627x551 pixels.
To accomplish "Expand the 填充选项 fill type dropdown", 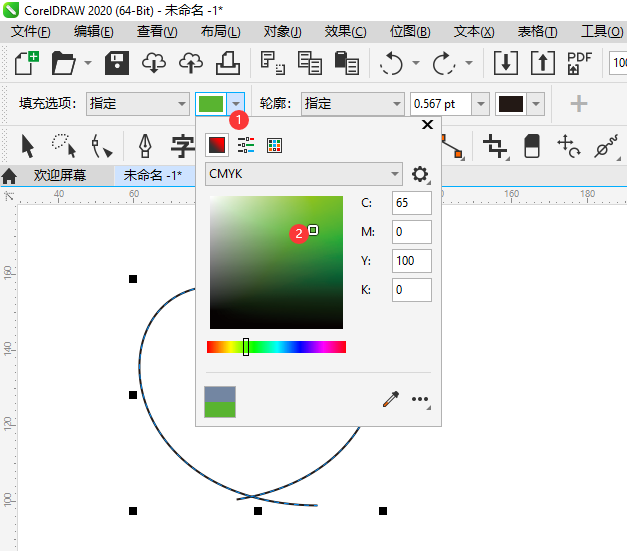I will (138, 103).
